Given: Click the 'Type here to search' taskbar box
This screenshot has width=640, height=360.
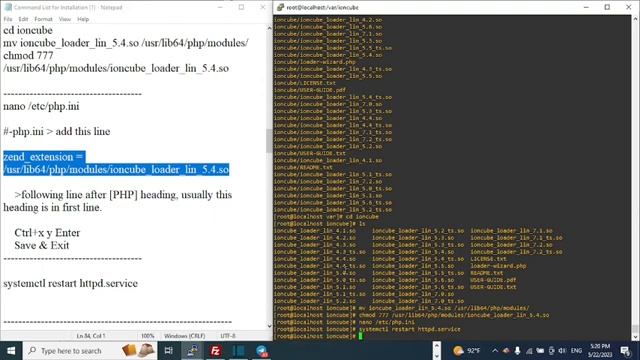Looking at the screenshot, I should (90, 351).
